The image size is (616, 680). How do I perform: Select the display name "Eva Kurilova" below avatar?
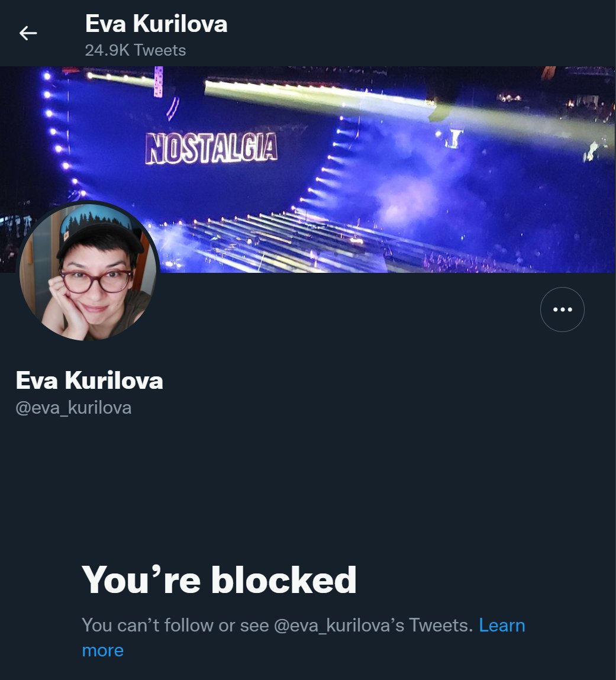click(89, 381)
